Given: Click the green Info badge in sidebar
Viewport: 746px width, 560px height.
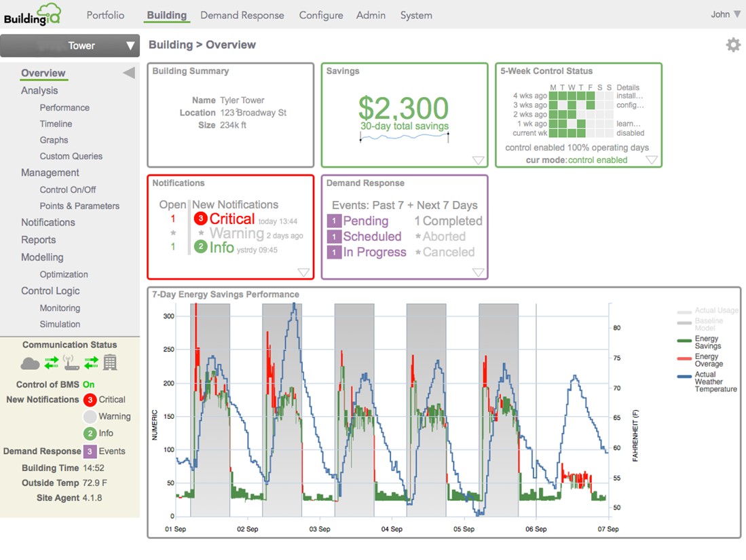Looking at the screenshot, I should (x=90, y=434).
